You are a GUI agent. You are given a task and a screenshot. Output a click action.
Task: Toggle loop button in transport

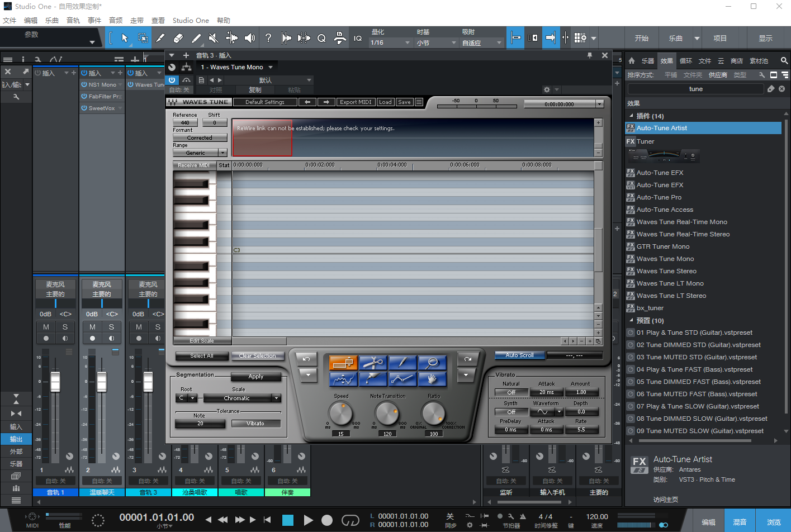[x=350, y=520]
